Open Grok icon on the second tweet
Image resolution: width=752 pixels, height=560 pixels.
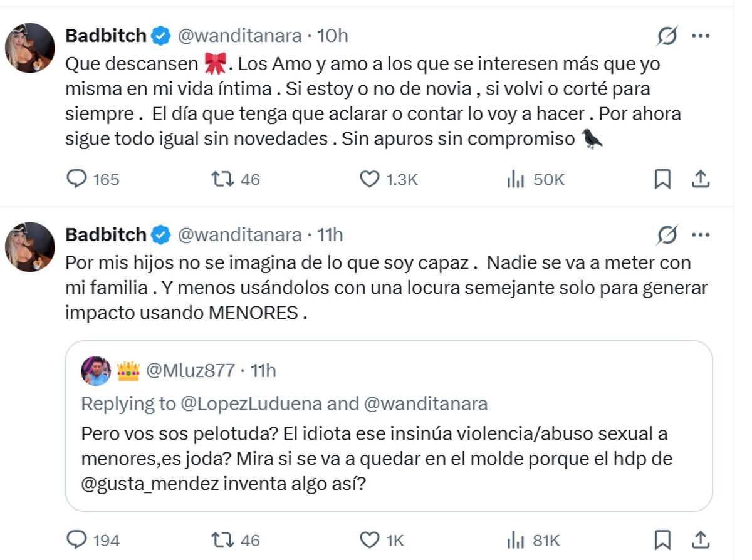tap(667, 236)
